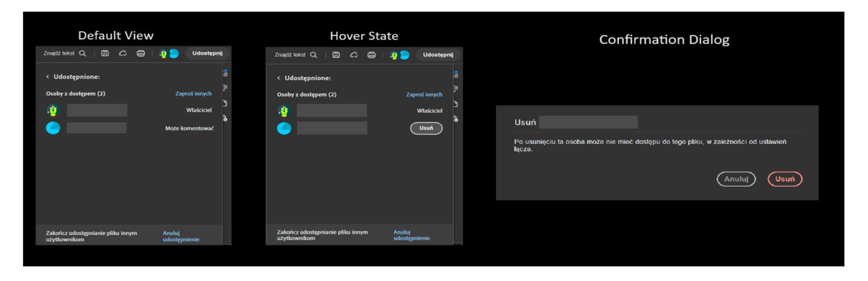Click commenter's redacted name in Default View
This screenshot has width=868, height=281.
pyautogui.click(x=96, y=128)
